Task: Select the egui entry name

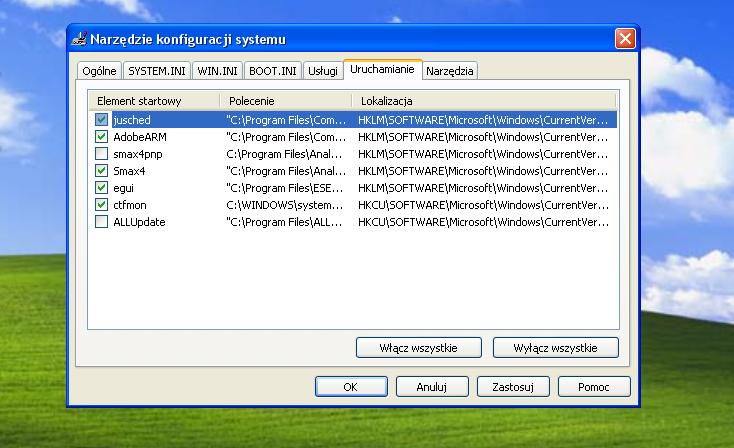Action: tap(124, 188)
